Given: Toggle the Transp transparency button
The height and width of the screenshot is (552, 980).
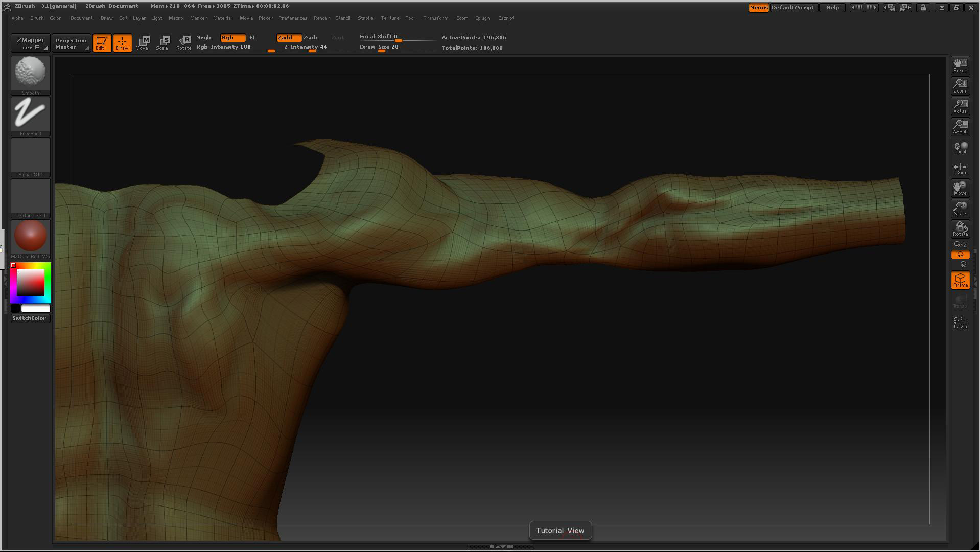Looking at the screenshot, I should (960, 301).
